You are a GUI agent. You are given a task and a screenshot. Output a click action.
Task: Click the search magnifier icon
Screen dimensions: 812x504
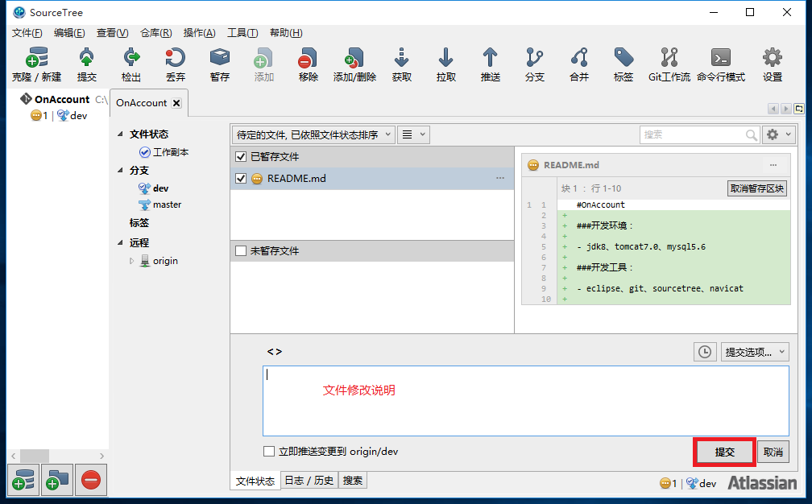[x=751, y=135]
